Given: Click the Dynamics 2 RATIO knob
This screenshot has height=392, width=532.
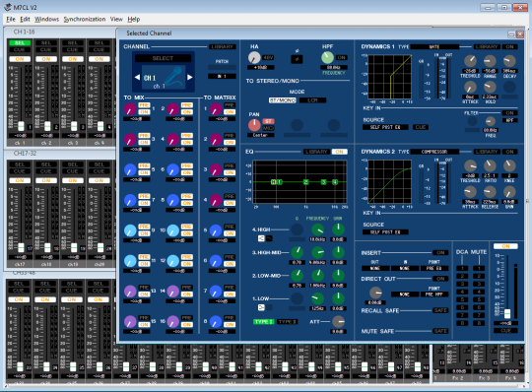Looking at the screenshot, I should click(x=490, y=165).
